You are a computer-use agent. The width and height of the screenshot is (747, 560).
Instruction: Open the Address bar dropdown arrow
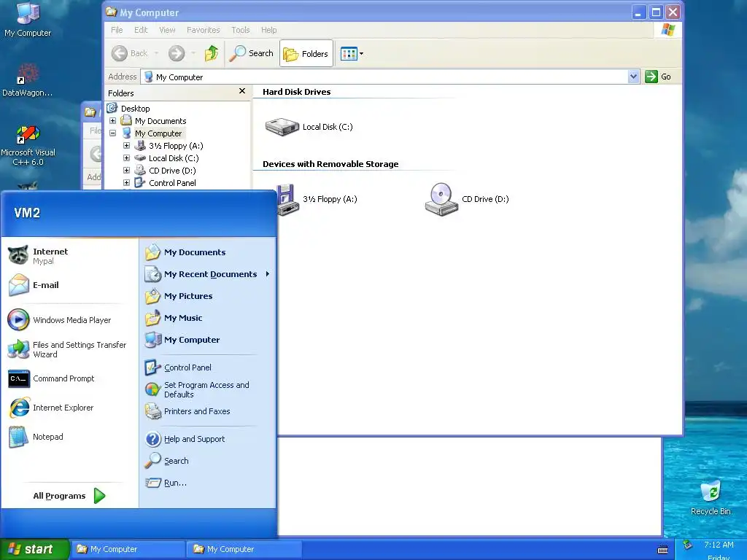[x=633, y=77]
